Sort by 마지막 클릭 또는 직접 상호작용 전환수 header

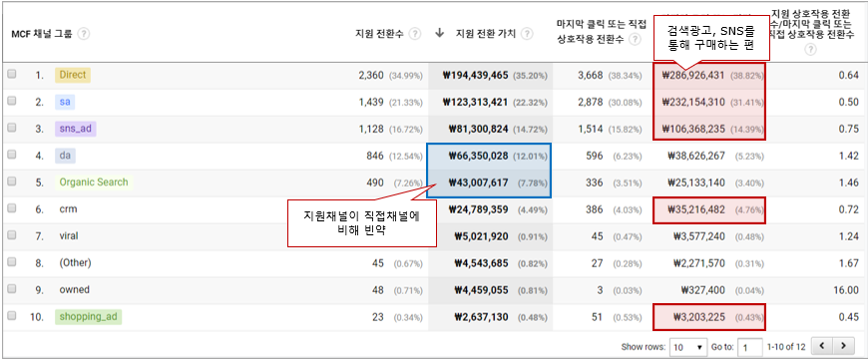pos(602,31)
